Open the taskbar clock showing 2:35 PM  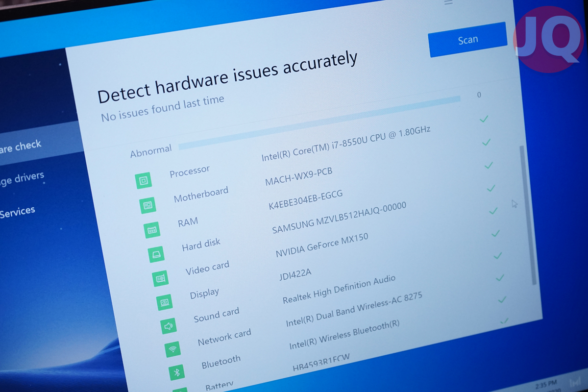(545, 385)
